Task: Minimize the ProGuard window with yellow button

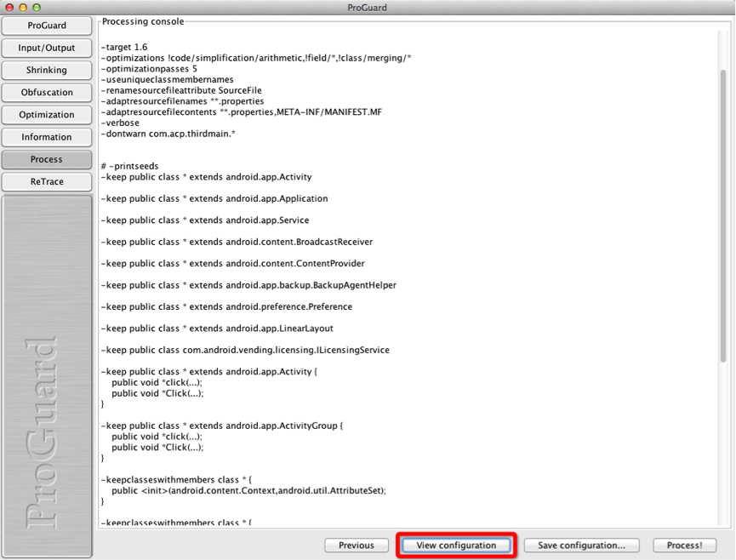Action: [x=23, y=8]
